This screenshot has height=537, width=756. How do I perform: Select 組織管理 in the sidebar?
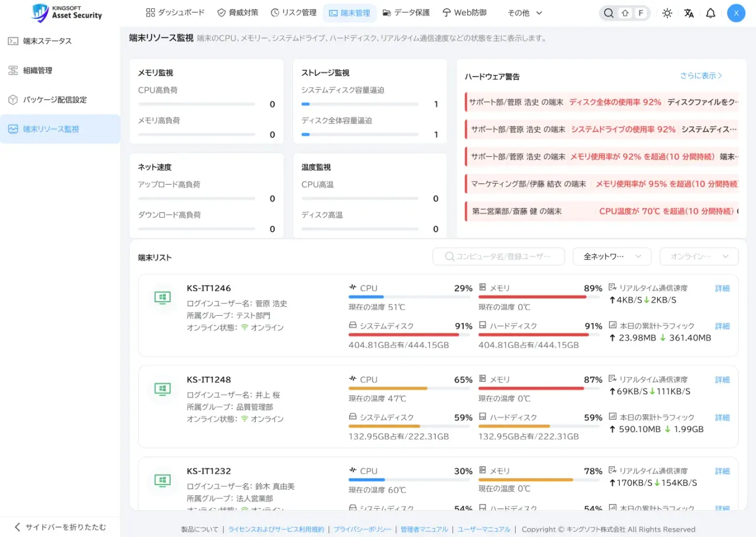tap(60, 70)
